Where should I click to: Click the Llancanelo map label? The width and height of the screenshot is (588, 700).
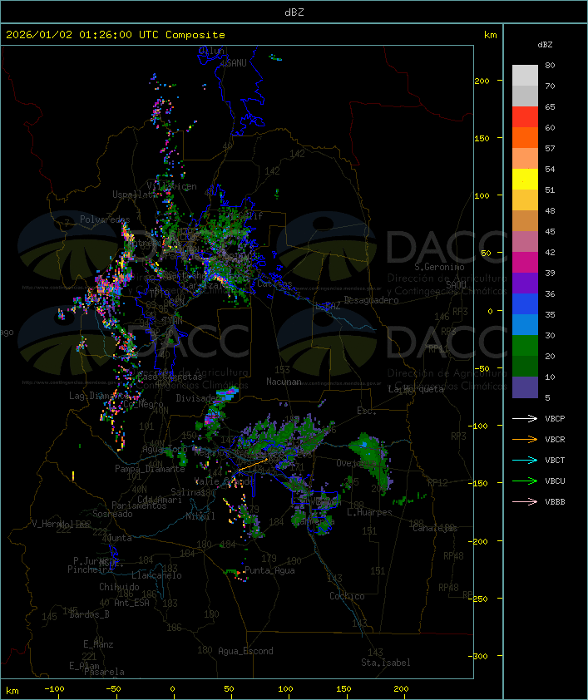(x=156, y=575)
